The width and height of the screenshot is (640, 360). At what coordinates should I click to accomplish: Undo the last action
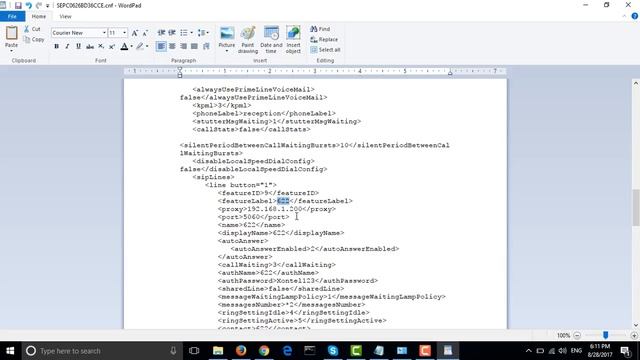29,5
